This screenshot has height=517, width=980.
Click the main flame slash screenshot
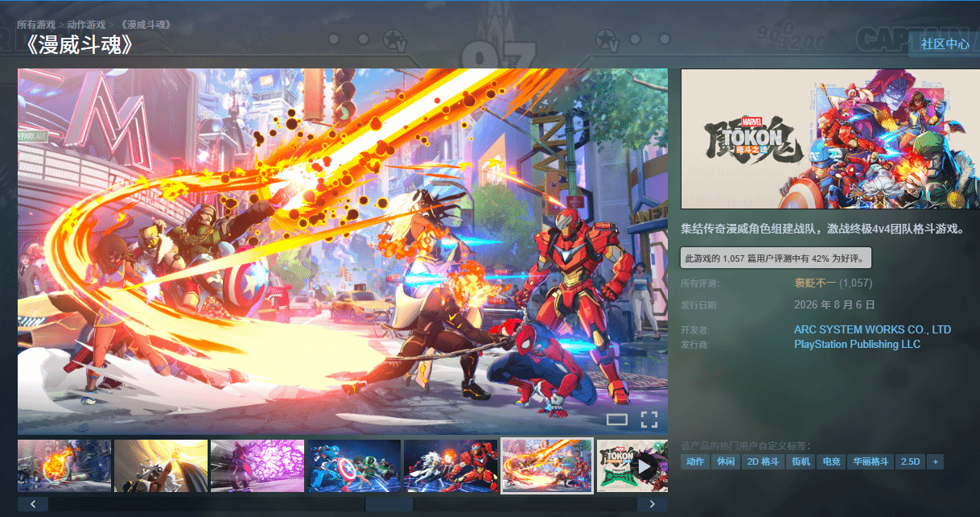(343, 251)
